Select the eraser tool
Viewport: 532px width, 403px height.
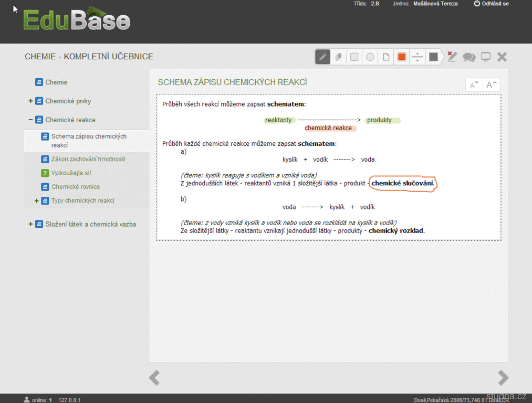(338, 57)
